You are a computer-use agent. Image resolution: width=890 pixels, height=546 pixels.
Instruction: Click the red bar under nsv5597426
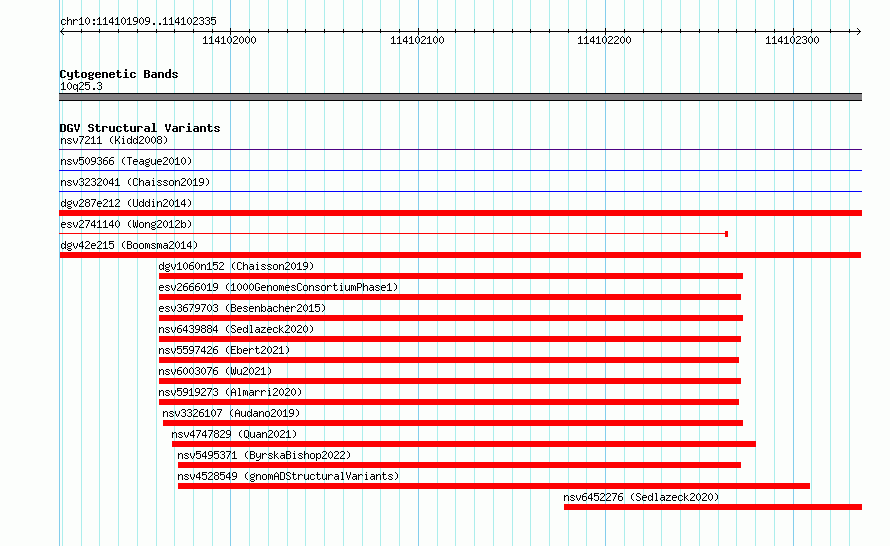pos(449,360)
